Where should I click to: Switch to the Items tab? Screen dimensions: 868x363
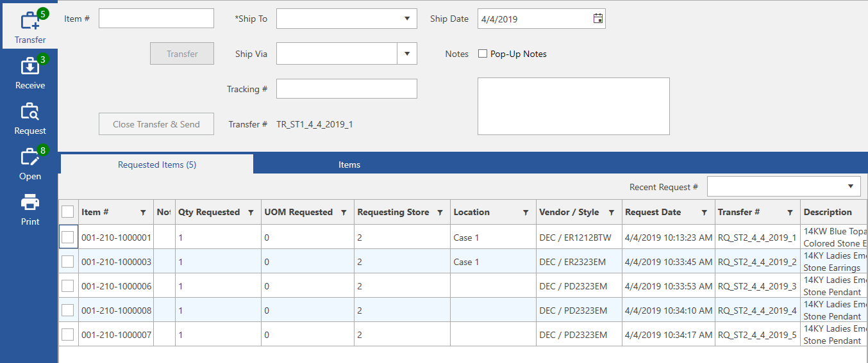(349, 165)
